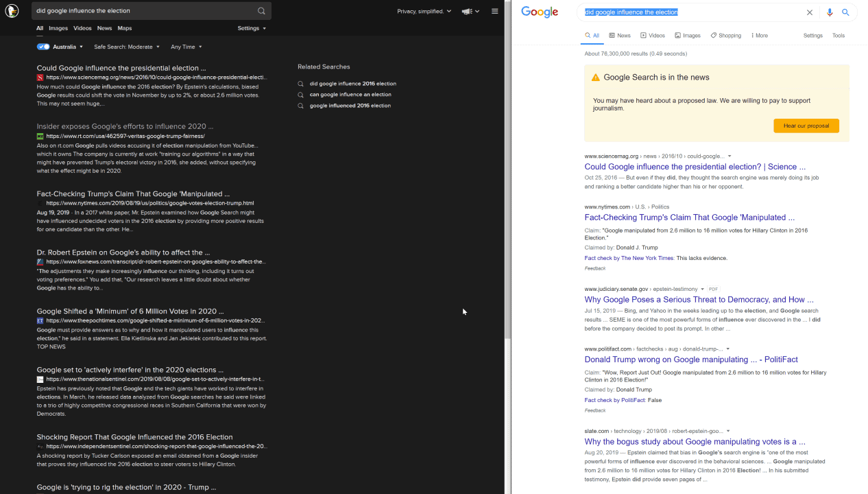Click 'Fact check by PolitiFact' link

click(x=614, y=400)
